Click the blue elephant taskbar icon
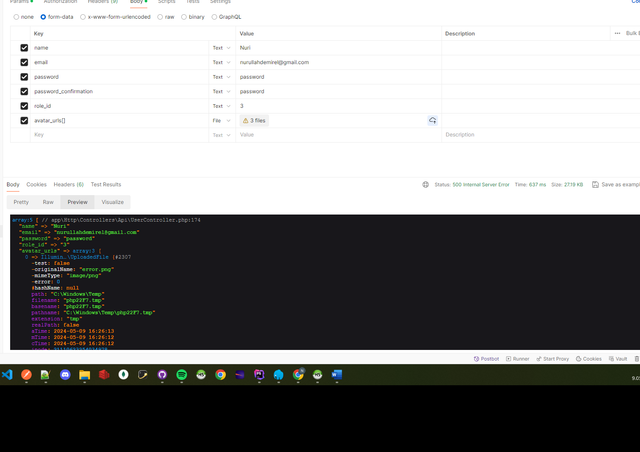Screen dimensions: 640x452 click(x=278, y=374)
